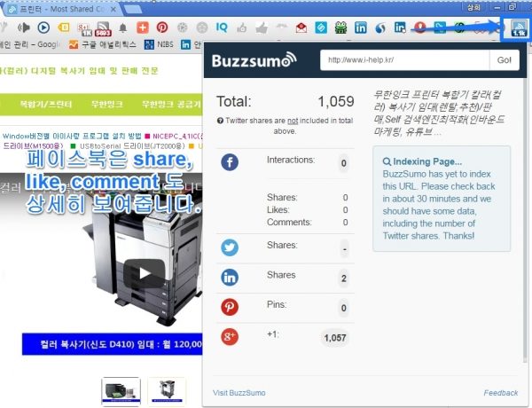Click the 컬러 복사기(신도 D410) 임대 banner
The height and width of the screenshot is (408, 532).
coord(113,344)
